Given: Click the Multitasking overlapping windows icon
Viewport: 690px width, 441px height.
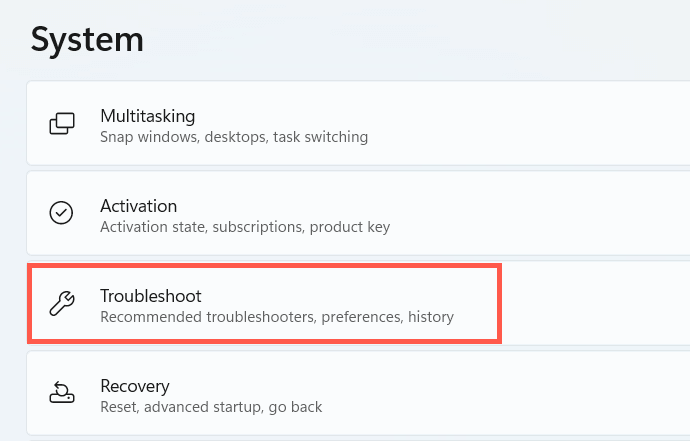Looking at the screenshot, I should coord(62,125).
